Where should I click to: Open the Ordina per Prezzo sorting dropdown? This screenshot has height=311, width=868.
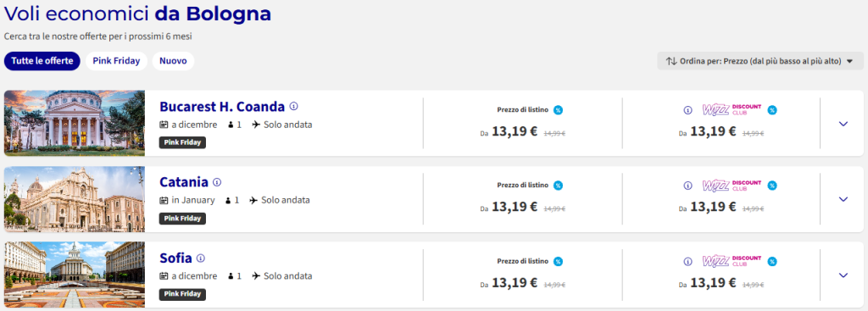[x=760, y=61]
